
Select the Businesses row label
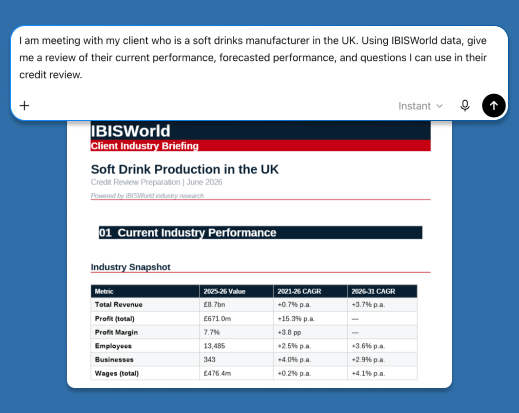click(x=114, y=360)
